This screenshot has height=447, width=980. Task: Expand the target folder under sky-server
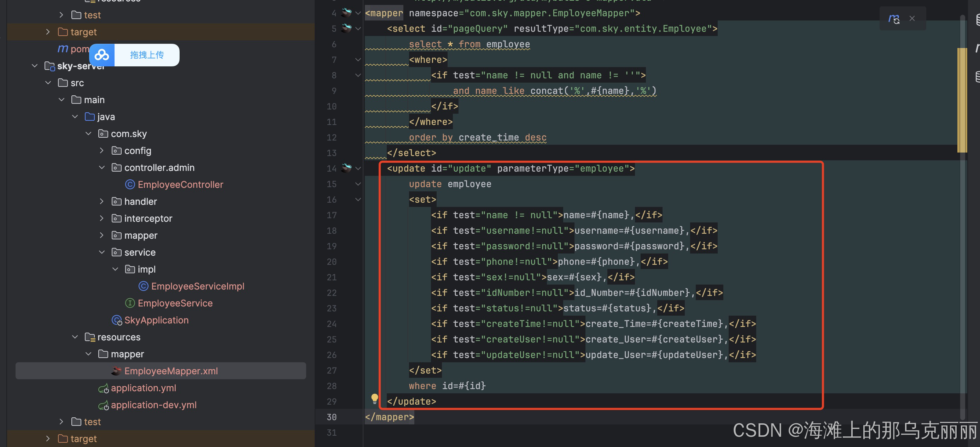coord(48,439)
